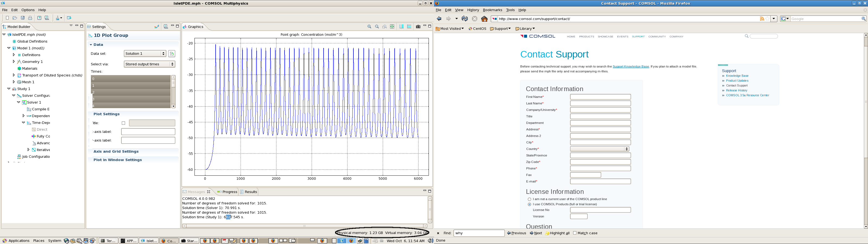Click Highlight all in the Find bar
868x244 pixels.
point(557,233)
